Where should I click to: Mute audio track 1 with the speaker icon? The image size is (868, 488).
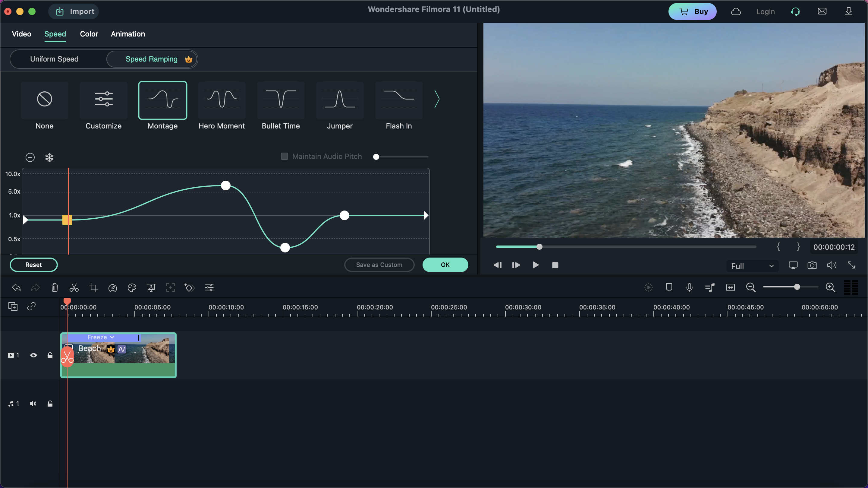click(x=33, y=404)
